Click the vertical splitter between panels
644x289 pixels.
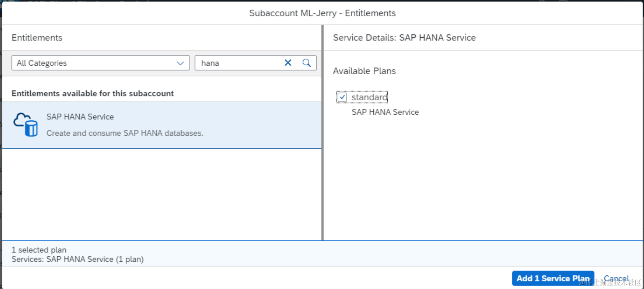click(x=322, y=132)
